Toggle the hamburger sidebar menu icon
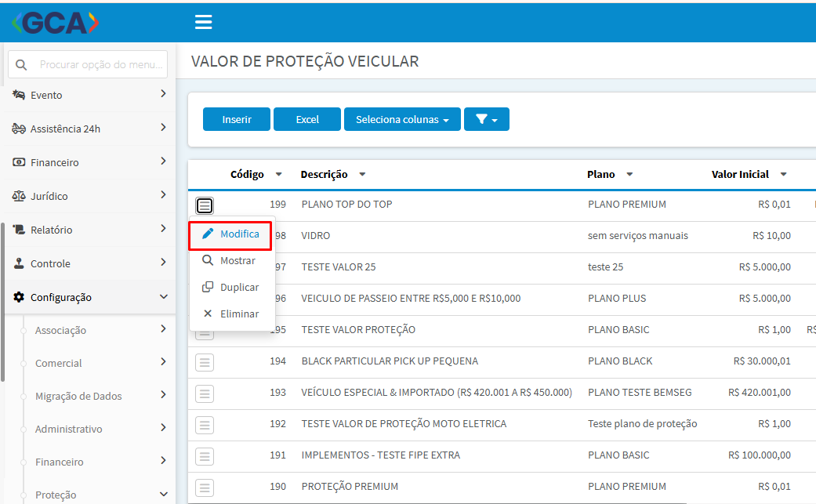The width and height of the screenshot is (816, 504). click(x=203, y=22)
